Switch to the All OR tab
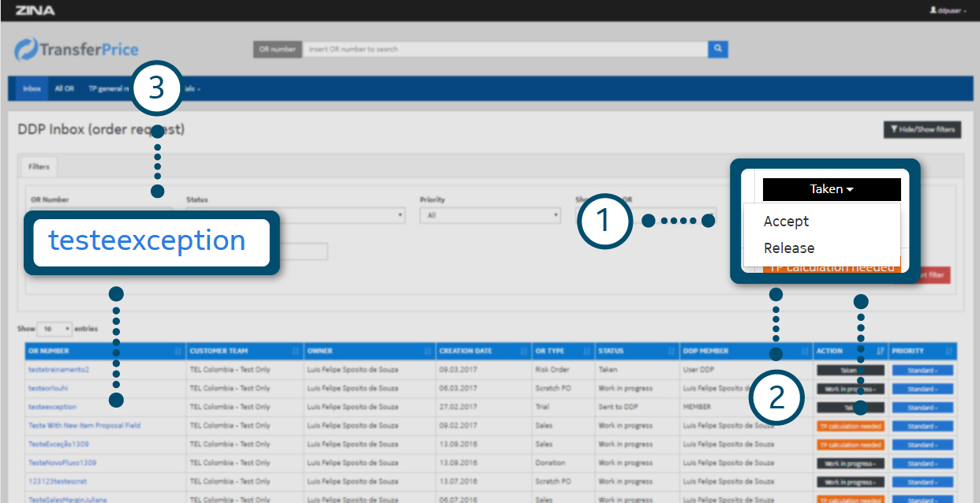This screenshot has width=980, height=503. (x=64, y=89)
